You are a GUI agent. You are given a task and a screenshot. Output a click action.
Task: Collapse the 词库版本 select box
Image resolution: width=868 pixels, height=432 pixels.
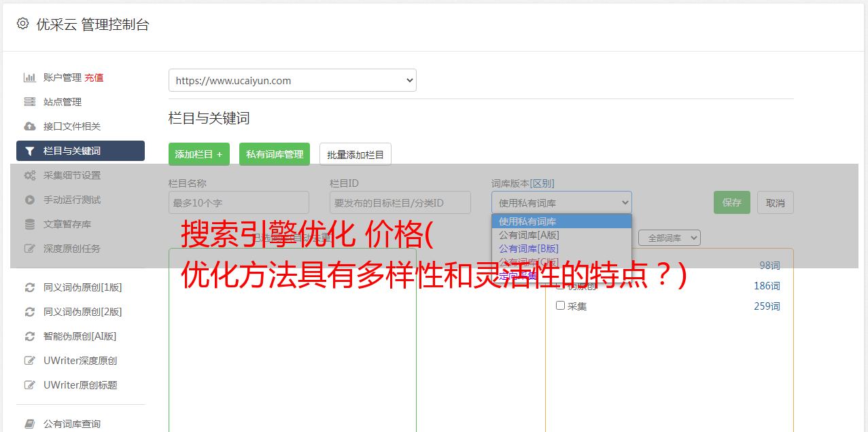tap(561, 202)
